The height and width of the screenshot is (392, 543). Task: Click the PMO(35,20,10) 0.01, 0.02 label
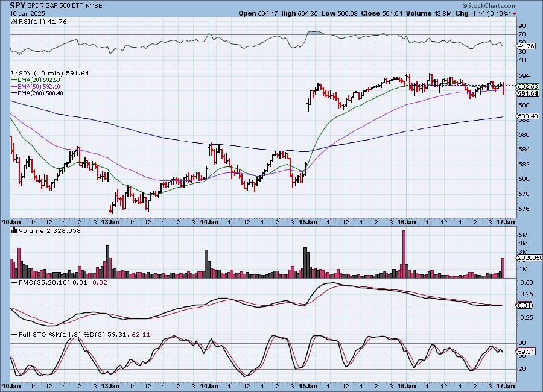coord(63,283)
